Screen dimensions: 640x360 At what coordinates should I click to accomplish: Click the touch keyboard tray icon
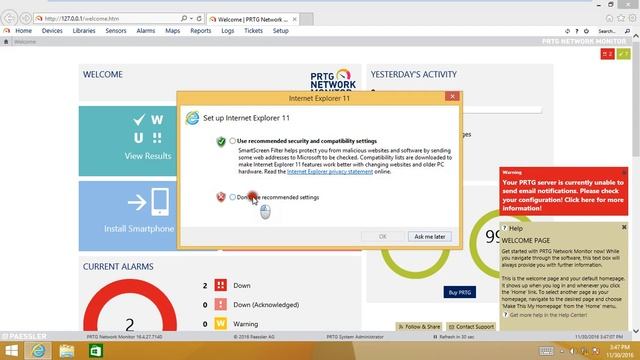click(x=546, y=351)
